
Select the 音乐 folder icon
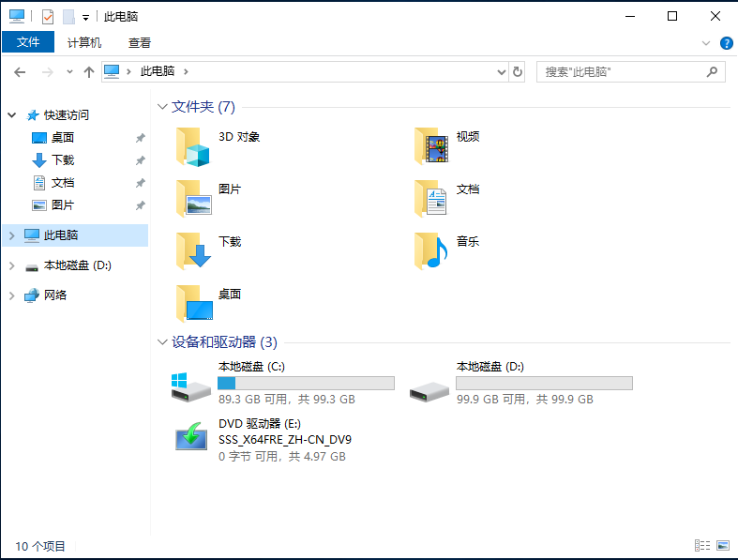click(x=432, y=250)
